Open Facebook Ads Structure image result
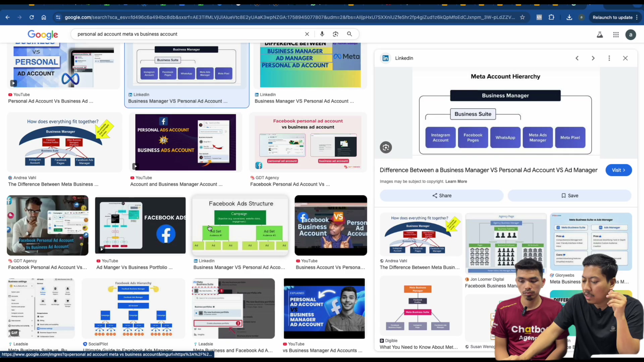644x362 pixels. pos(240,225)
